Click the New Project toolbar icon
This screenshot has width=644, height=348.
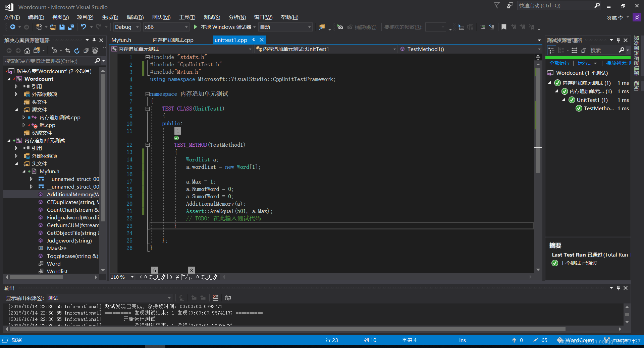coord(39,27)
